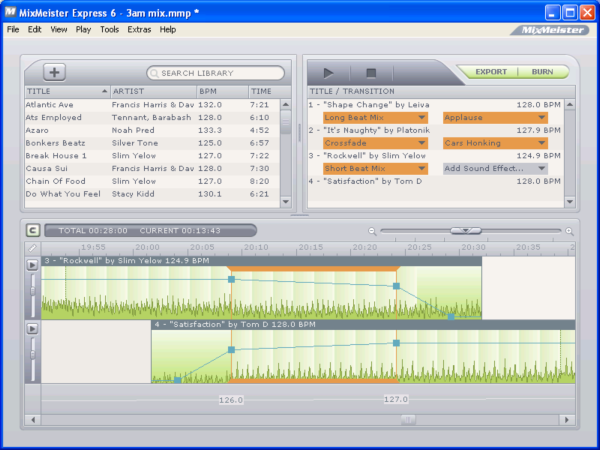Open the Extras menu
Screen dimensions: 600x450
[x=139, y=30]
